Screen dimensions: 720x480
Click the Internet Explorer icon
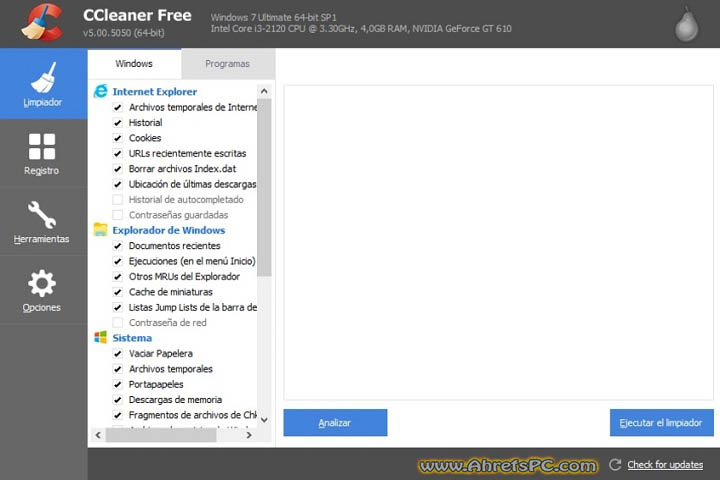pyautogui.click(x=101, y=91)
